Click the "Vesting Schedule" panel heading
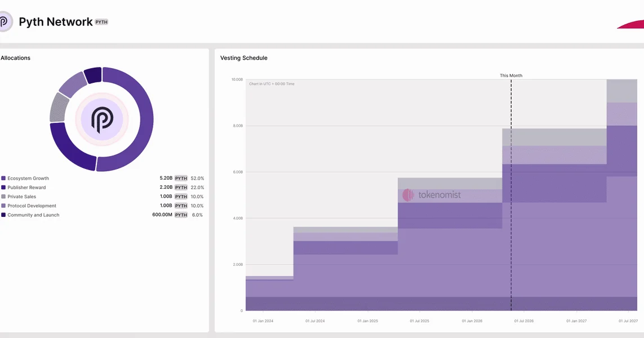644x338 pixels. [x=243, y=58]
